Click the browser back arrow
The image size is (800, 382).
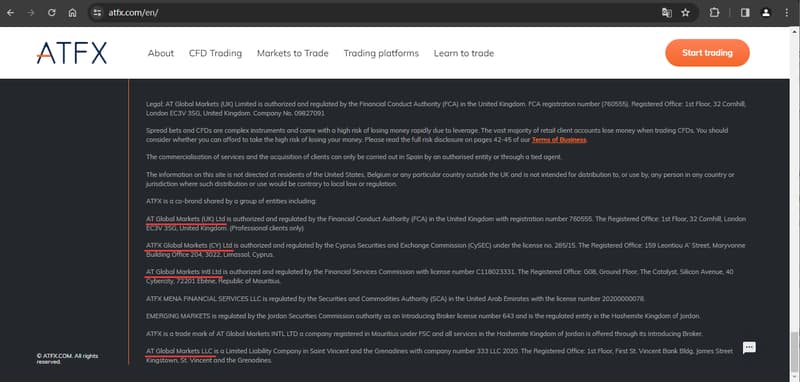[10, 13]
